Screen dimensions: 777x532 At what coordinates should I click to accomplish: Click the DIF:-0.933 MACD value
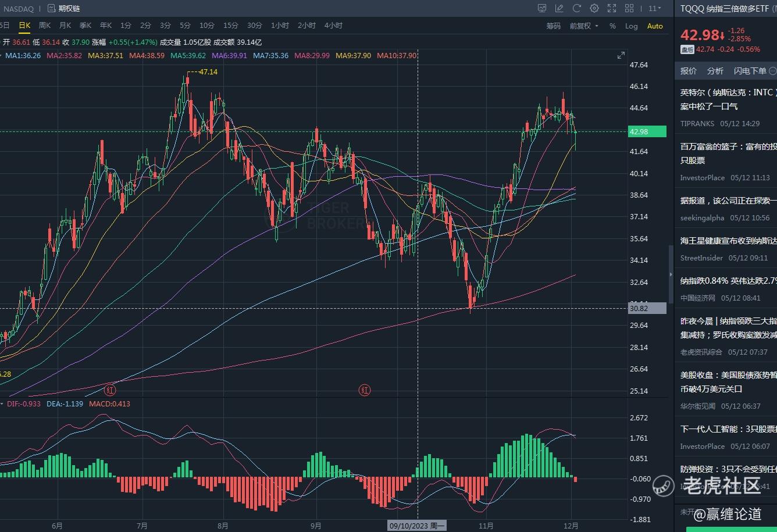point(24,404)
